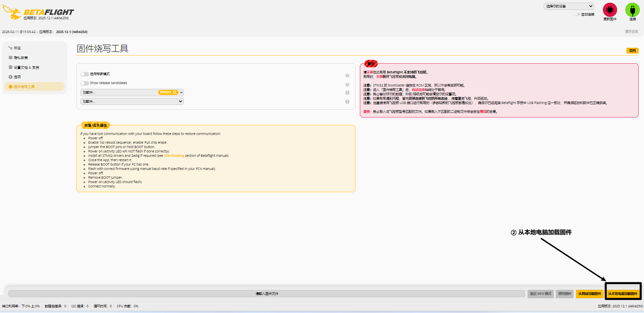644x313 pixels.
Task: Click the 从网络加载固件 button
Action: (x=589, y=294)
